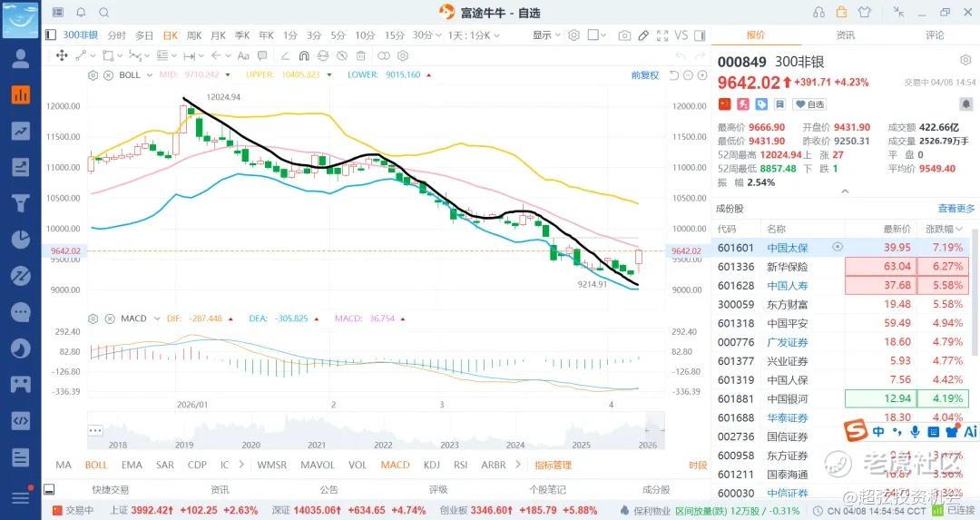Open the 成份股 tab at bottom

pyautogui.click(x=656, y=489)
